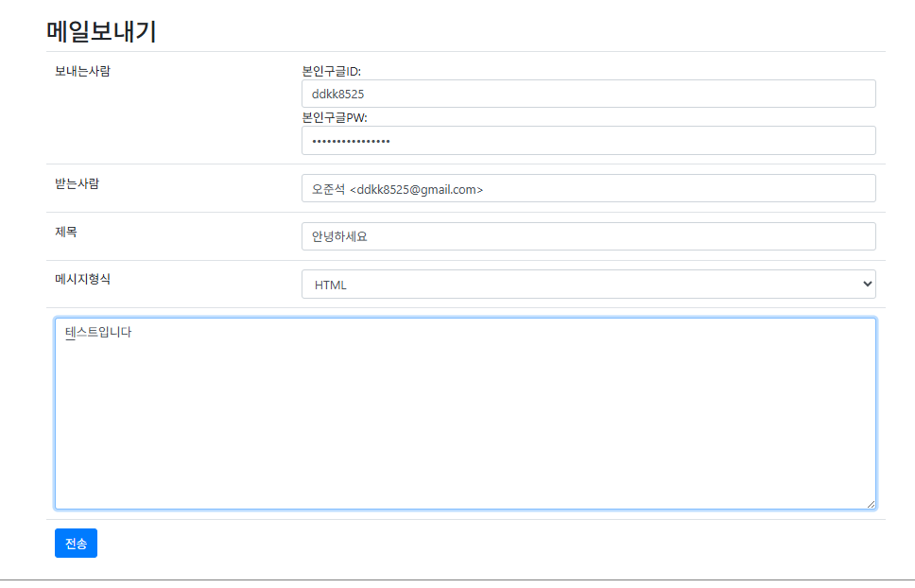Click the 본인구글ID: label text
This screenshot has width=915, height=588.
[x=332, y=71]
